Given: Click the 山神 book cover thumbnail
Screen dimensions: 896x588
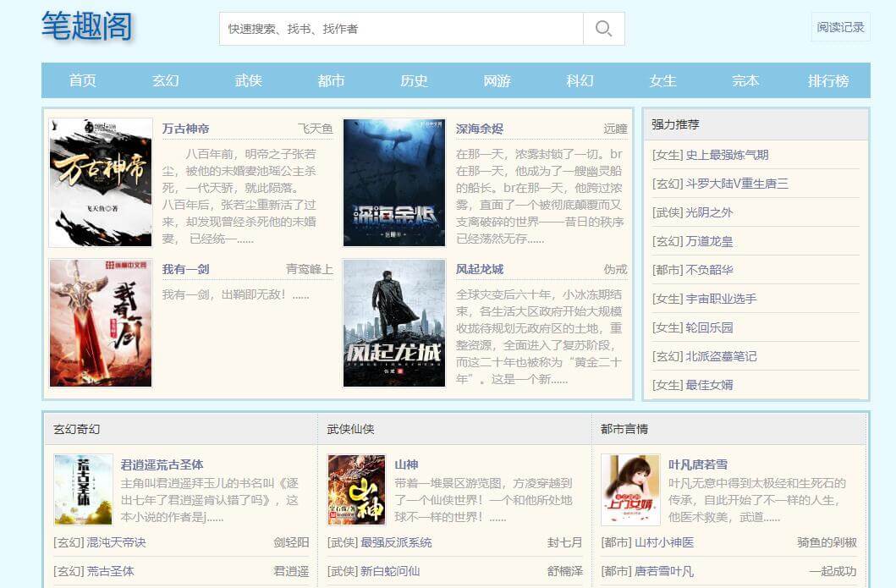Looking at the screenshot, I should coord(356,490).
